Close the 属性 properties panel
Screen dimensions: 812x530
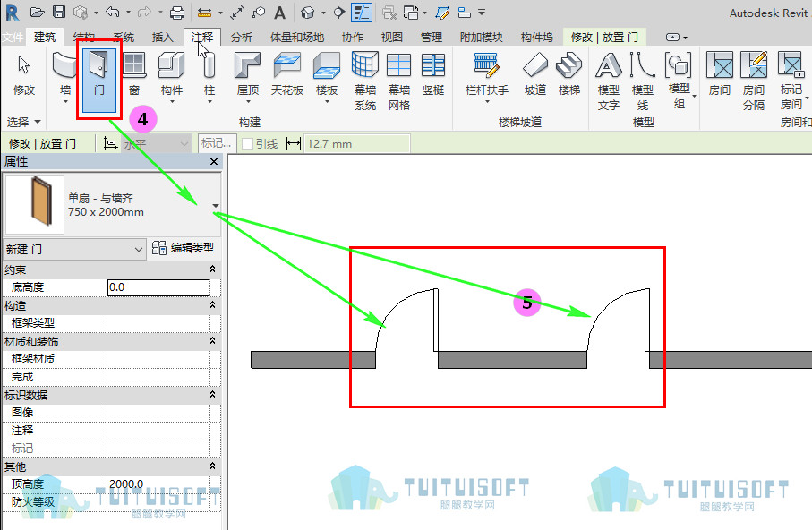214,162
